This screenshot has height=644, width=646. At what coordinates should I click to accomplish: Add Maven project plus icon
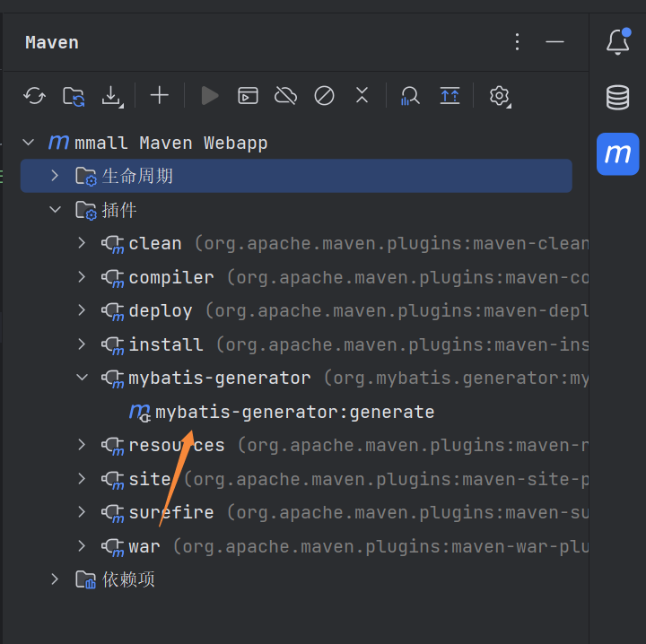pos(160,96)
